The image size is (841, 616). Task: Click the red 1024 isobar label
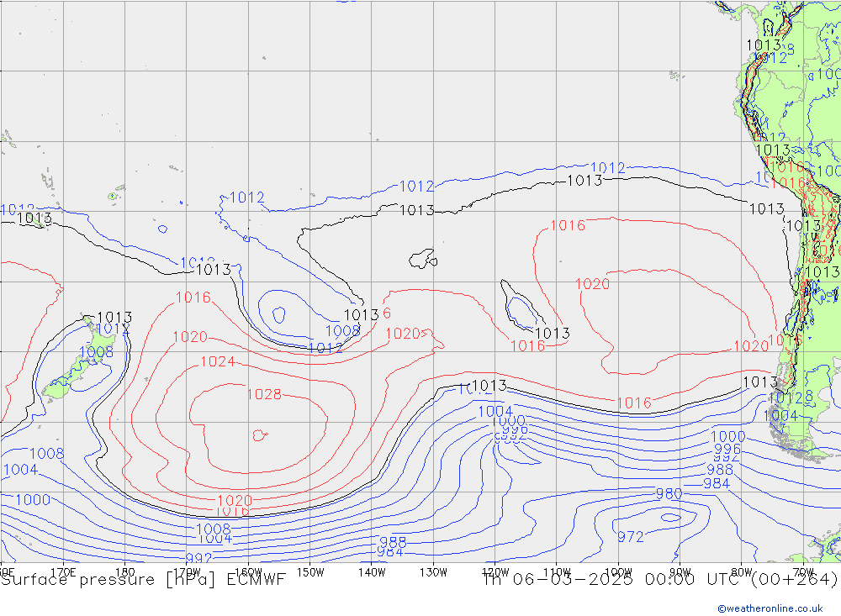point(217,362)
